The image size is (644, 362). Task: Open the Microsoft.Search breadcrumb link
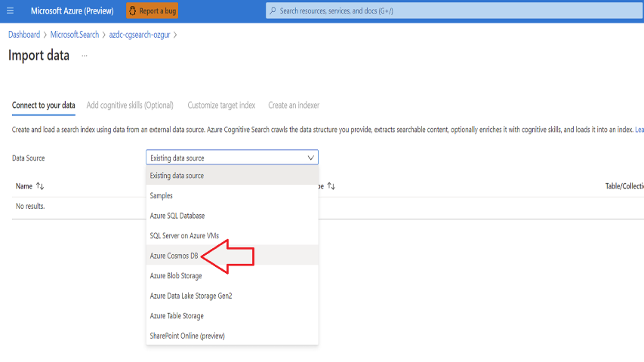74,35
